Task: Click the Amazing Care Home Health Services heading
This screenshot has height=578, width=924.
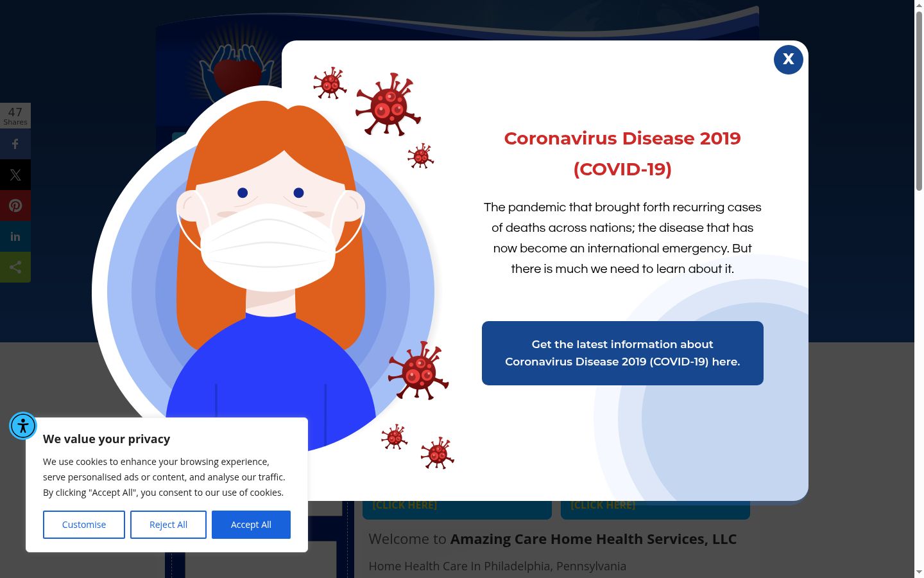Action: pos(552,539)
